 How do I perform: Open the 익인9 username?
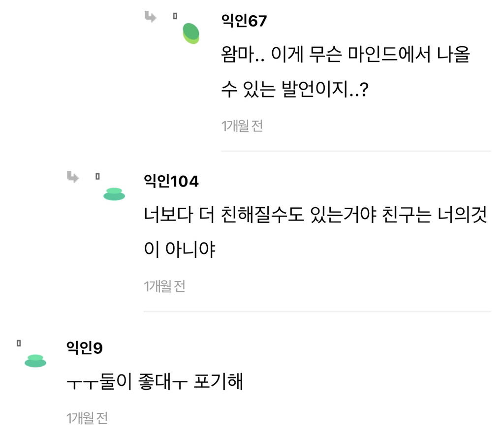click(84, 348)
